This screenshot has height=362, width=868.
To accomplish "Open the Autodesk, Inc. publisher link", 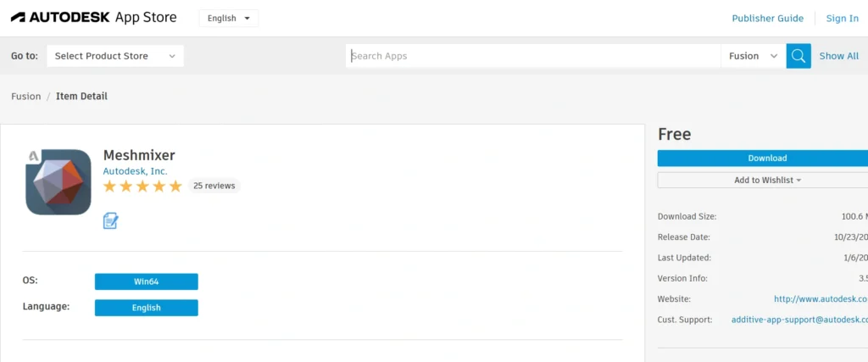I will pyautogui.click(x=135, y=170).
